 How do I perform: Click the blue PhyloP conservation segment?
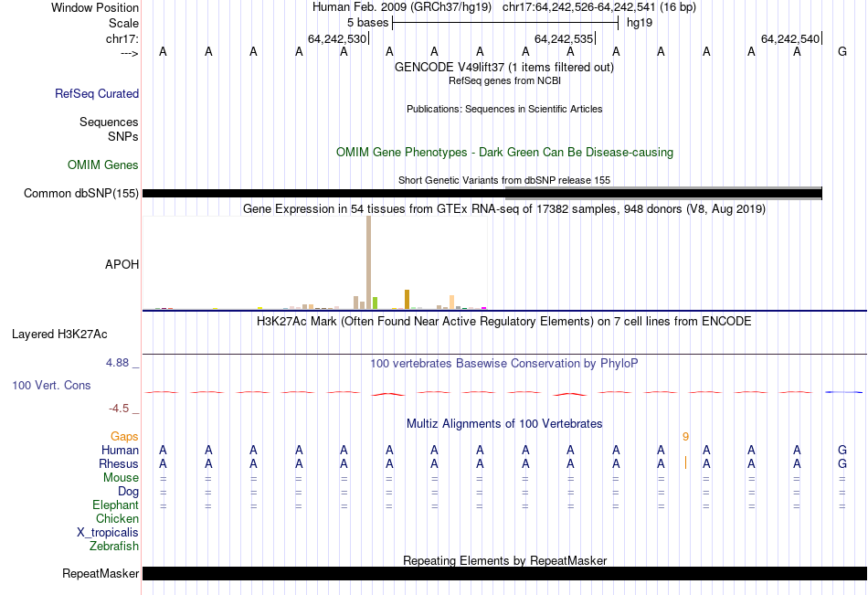click(843, 392)
